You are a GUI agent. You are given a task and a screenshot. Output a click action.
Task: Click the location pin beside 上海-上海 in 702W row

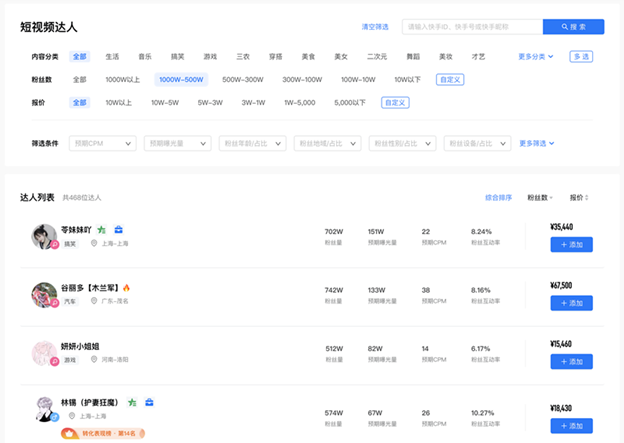(94, 243)
